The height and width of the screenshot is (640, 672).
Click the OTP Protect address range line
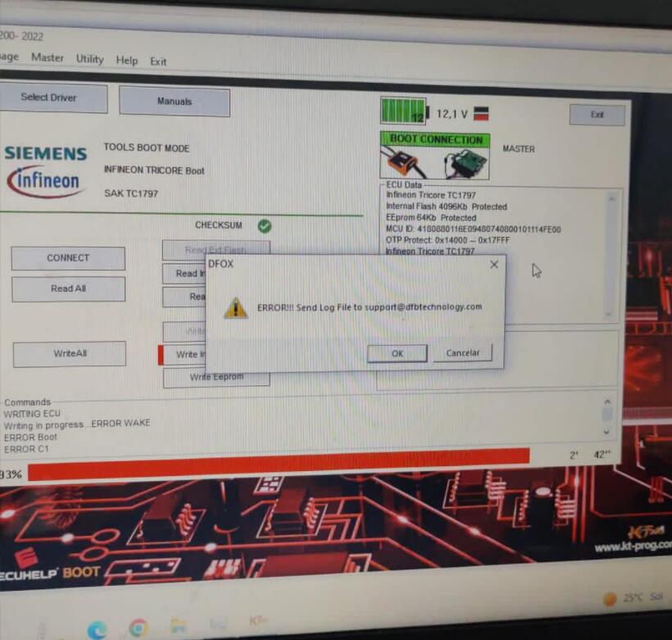point(447,240)
